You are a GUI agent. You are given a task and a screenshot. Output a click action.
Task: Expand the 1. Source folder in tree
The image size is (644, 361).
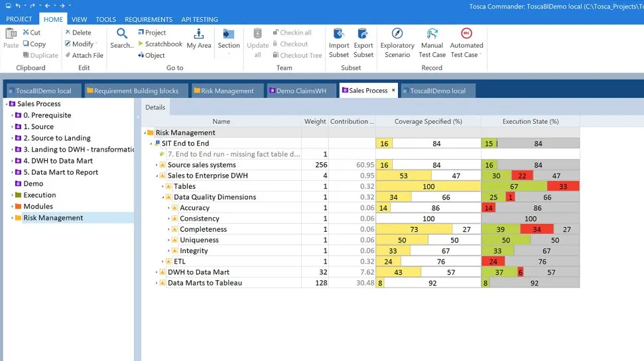12,127
